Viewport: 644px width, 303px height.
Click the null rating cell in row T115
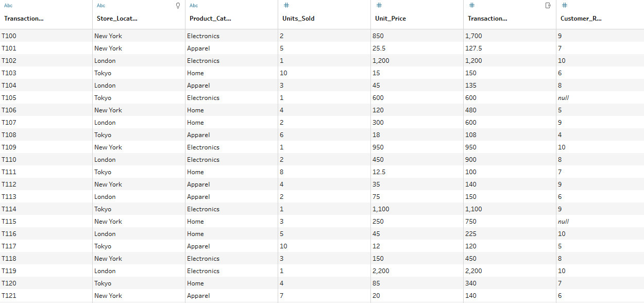point(563,222)
